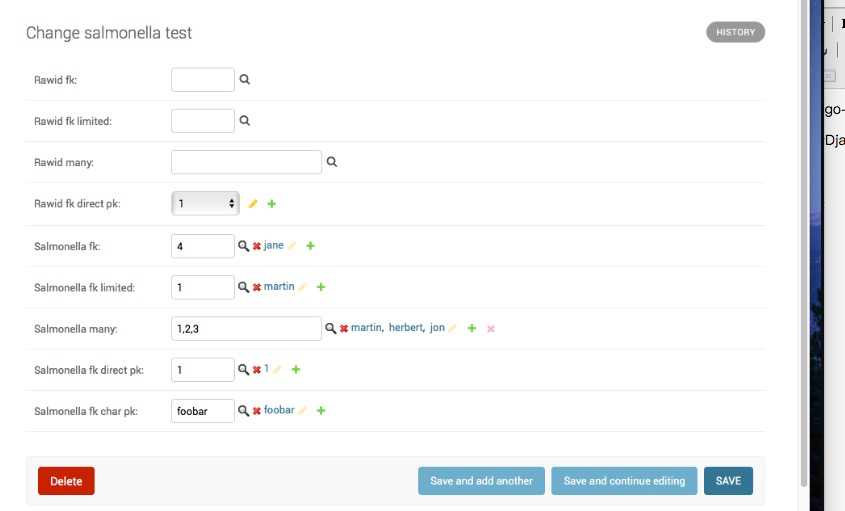The height and width of the screenshot is (511, 845).
Task: Open martin link in Salmonella fk limited row
Action: (279, 287)
